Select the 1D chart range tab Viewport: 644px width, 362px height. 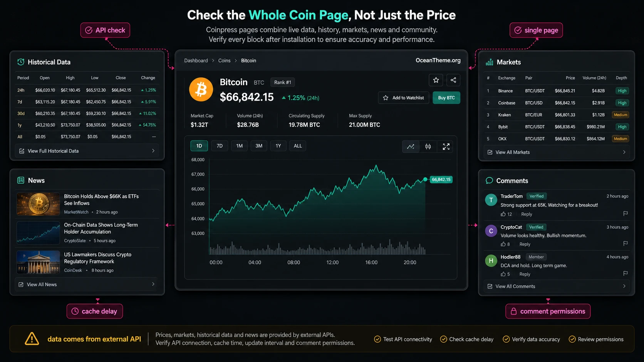click(x=199, y=146)
